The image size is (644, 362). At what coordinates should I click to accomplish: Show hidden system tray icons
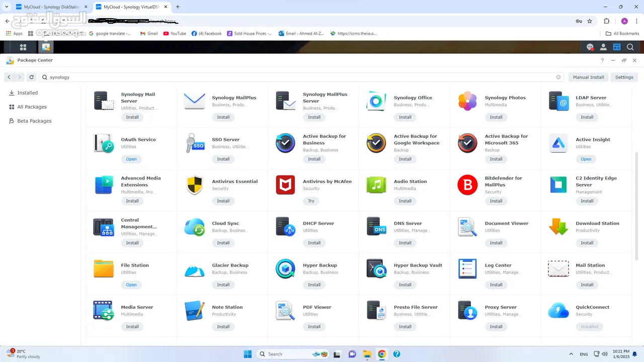tap(571, 354)
